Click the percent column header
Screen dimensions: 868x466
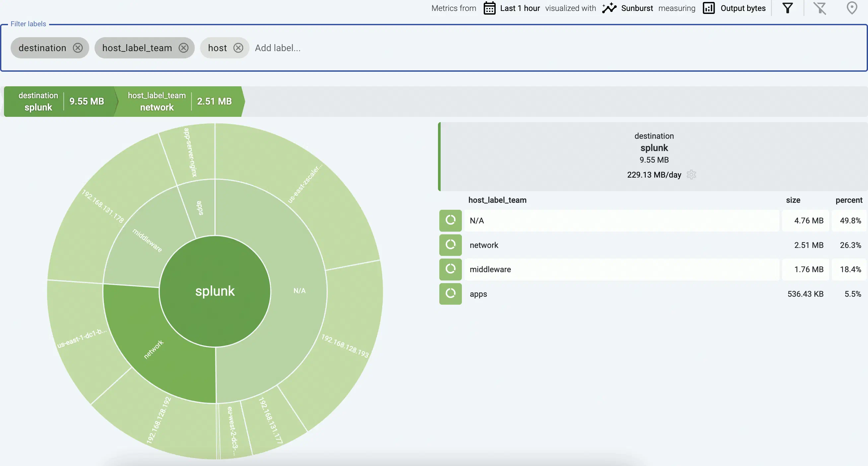click(x=848, y=200)
